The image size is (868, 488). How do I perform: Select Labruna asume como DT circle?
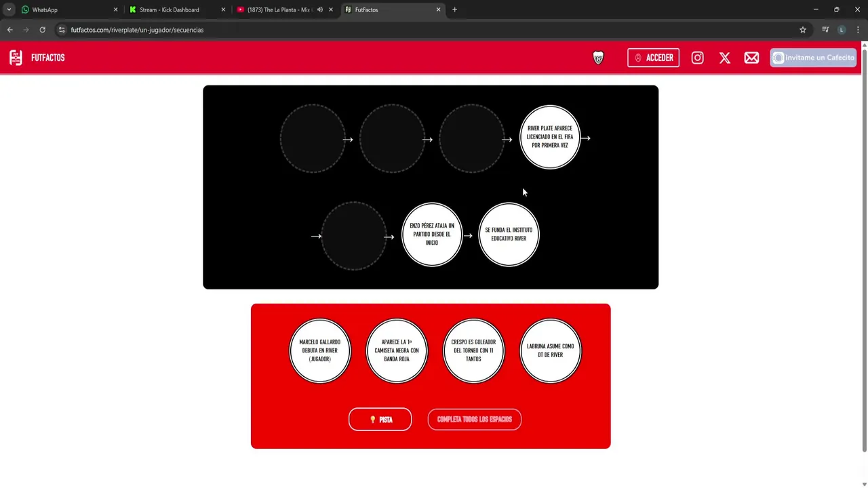(550, 350)
